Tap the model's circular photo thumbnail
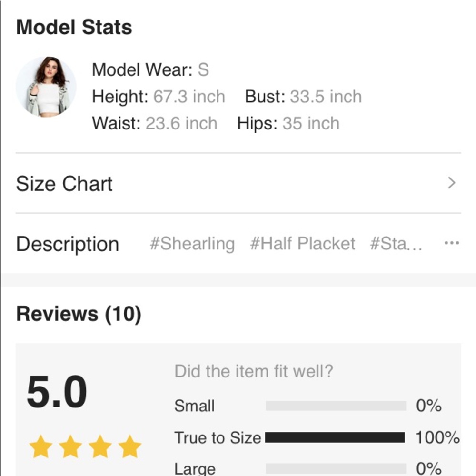476x476 pixels. [x=46, y=87]
